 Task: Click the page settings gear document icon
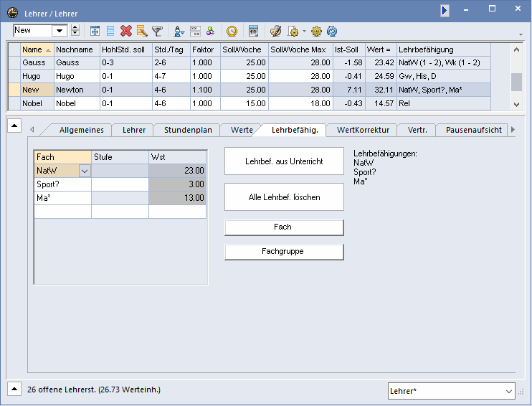[x=293, y=32]
